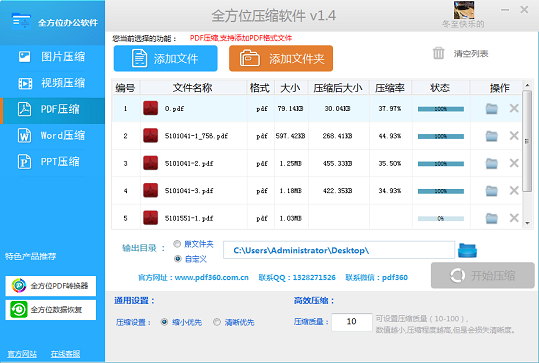Remove 5101551-1.pdf from the list

(x=514, y=218)
